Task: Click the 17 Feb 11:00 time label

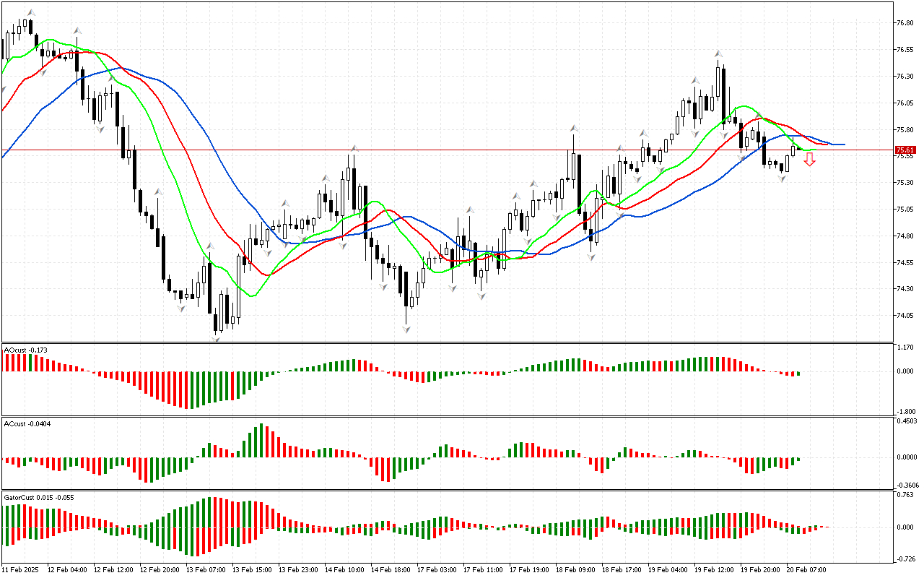Action: [x=483, y=569]
